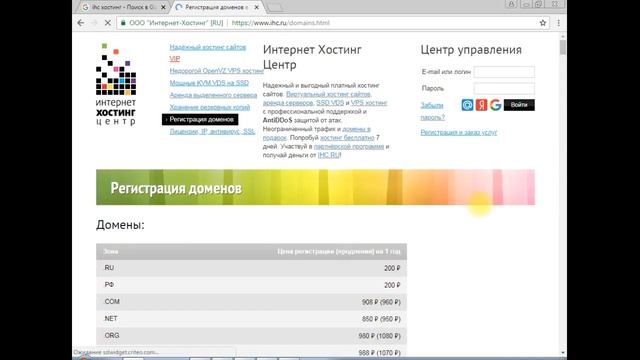The width and height of the screenshot is (640, 360).
Task: Click the 908 ₽ (960 ₽) price
Action: (381, 302)
